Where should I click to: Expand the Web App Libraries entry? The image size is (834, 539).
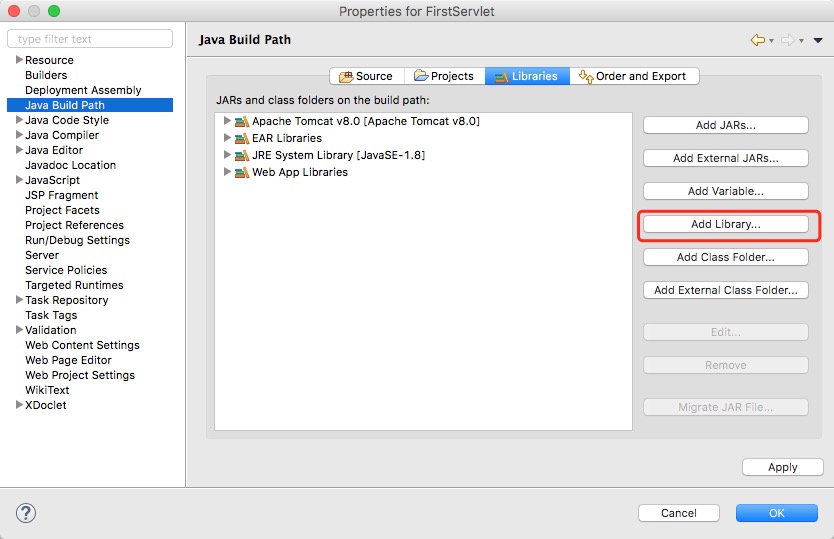[227, 172]
